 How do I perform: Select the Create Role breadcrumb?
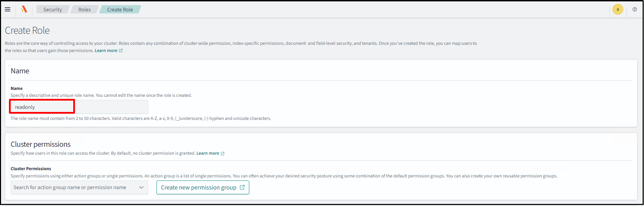(x=120, y=10)
